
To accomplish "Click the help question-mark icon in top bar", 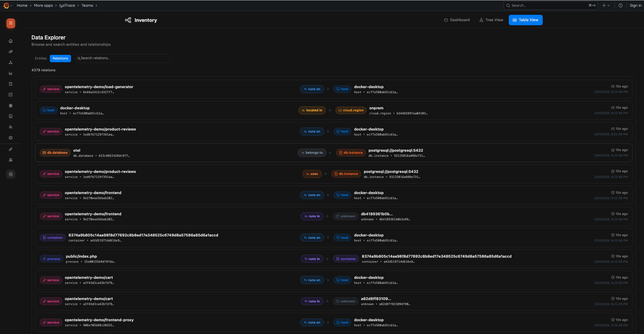I will click(x=620, y=5).
